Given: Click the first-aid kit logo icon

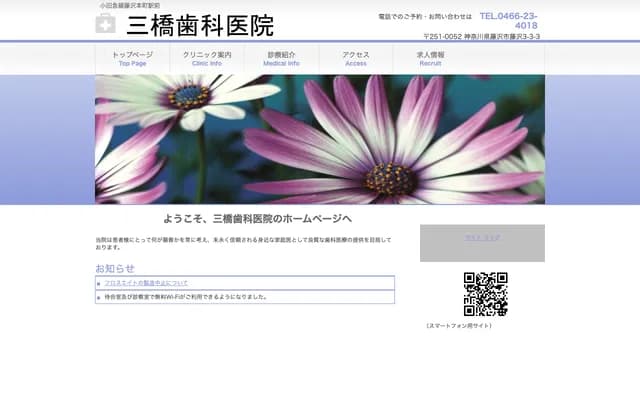Looking at the screenshot, I should [105, 23].
